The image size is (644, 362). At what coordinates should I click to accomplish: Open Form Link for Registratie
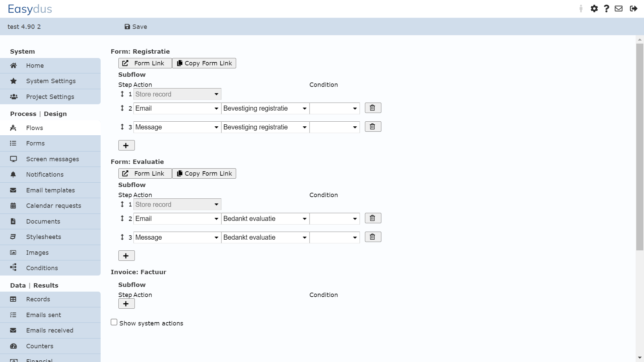click(x=145, y=63)
